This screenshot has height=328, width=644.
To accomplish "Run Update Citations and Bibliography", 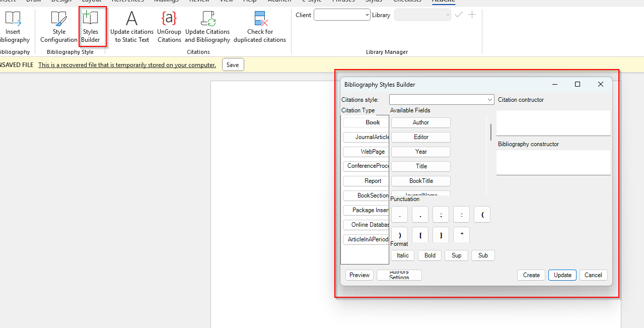I will (207, 27).
